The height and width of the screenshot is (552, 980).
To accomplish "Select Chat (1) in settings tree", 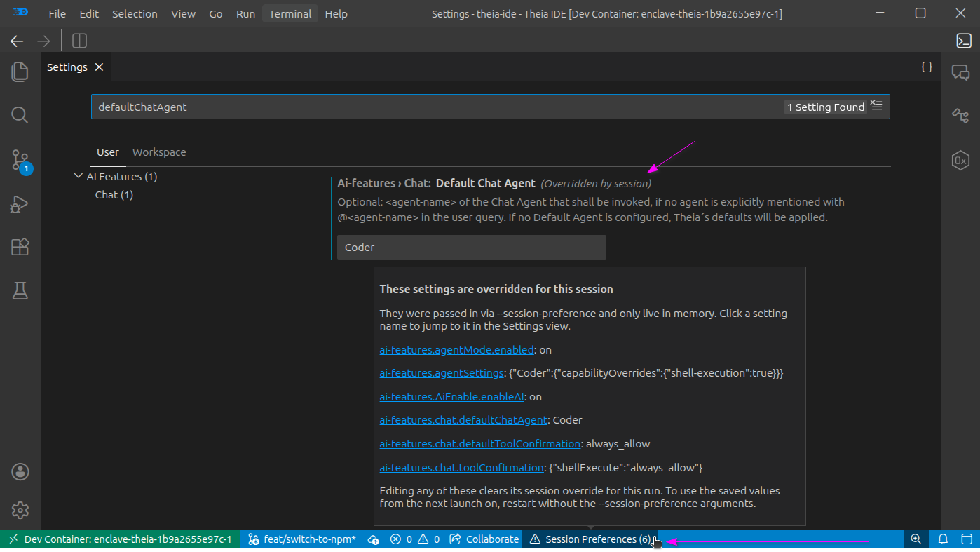I will pyautogui.click(x=114, y=195).
